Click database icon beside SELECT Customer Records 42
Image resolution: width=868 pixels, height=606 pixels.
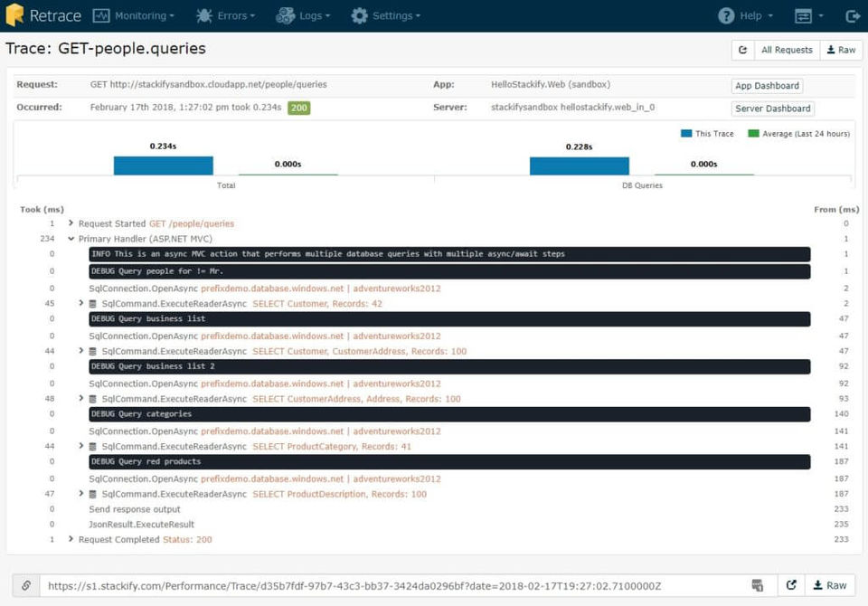tap(93, 304)
